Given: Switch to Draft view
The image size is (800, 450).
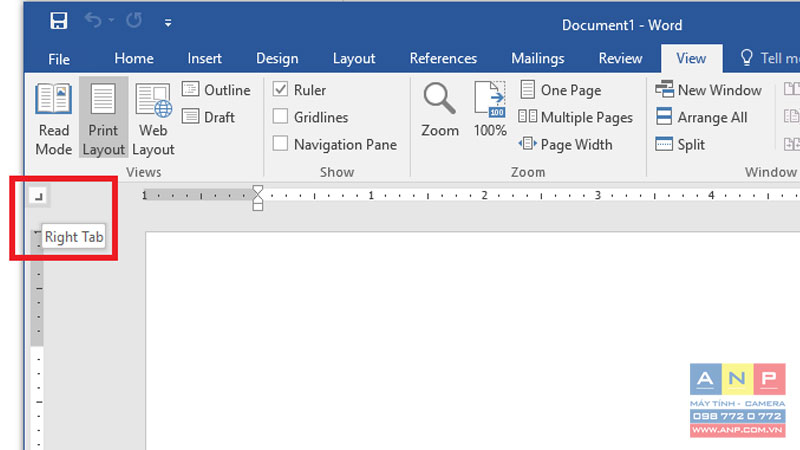Looking at the screenshot, I should [208, 117].
